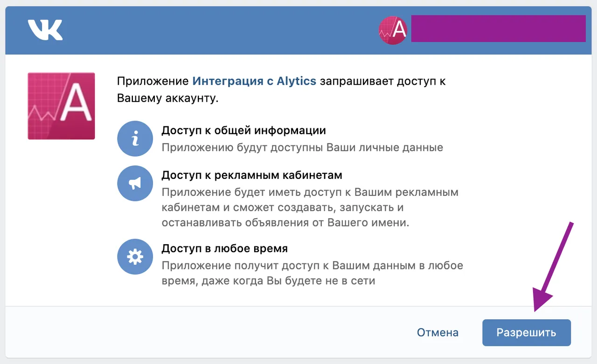This screenshot has width=597, height=364.
Task: Click text 'Приложению будут доступны Ваши личные данные'
Action: pyautogui.click(x=302, y=148)
